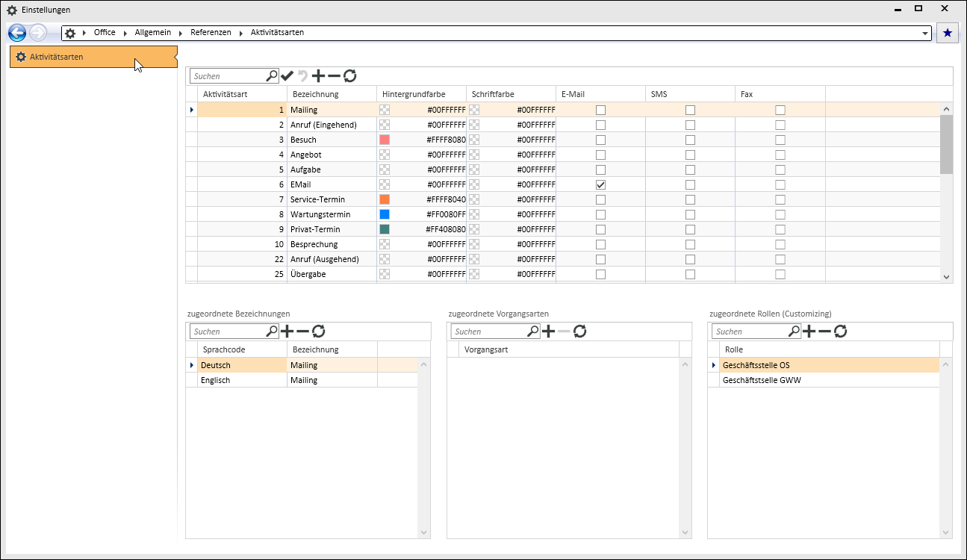Refresh the Aktivitätsarten table
Viewport: 967px width, 560px height.
[x=349, y=75]
